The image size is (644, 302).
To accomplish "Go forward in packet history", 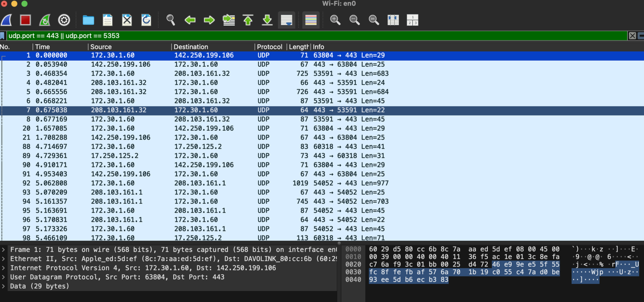I will [x=209, y=20].
